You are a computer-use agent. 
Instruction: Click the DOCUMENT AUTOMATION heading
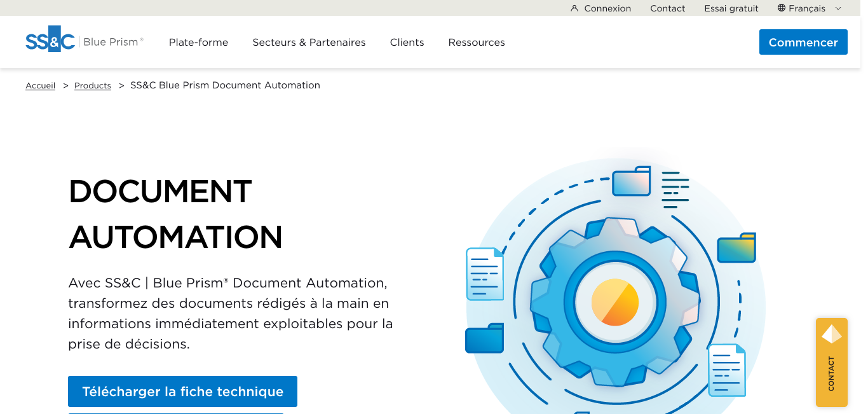(175, 214)
